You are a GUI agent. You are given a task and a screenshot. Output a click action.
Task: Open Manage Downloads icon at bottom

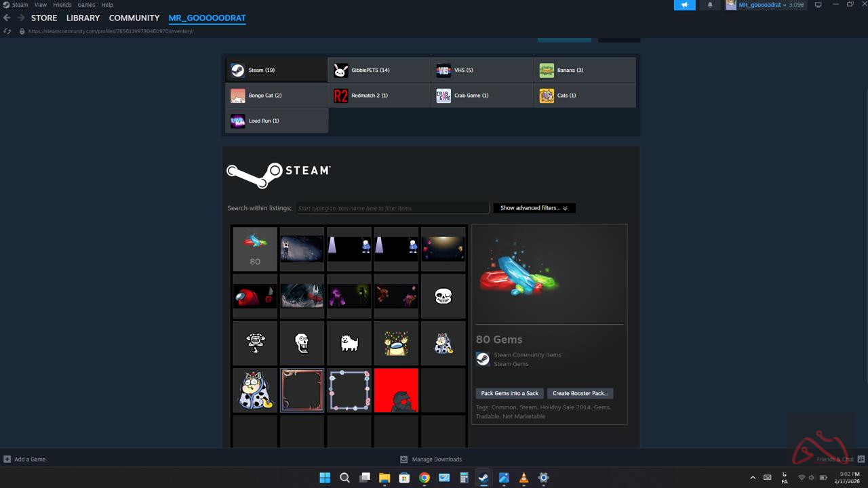coord(404,459)
